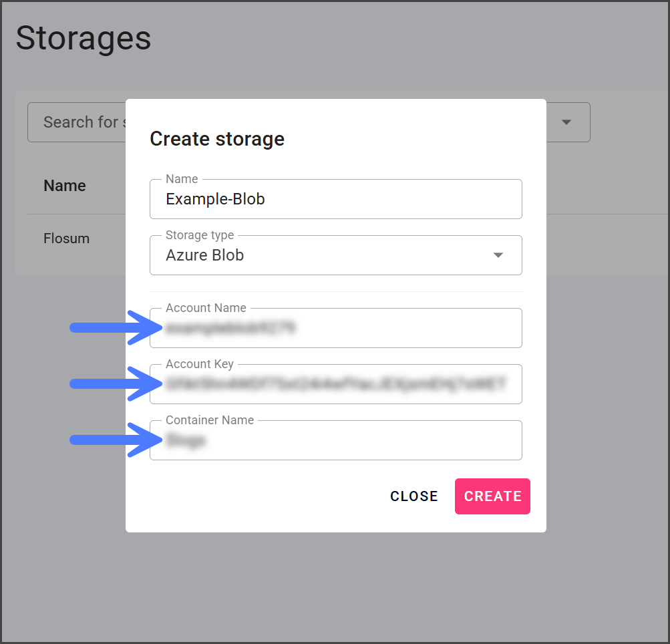The height and width of the screenshot is (644, 670).
Task: Click the Storage type floating label
Action: pos(200,236)
